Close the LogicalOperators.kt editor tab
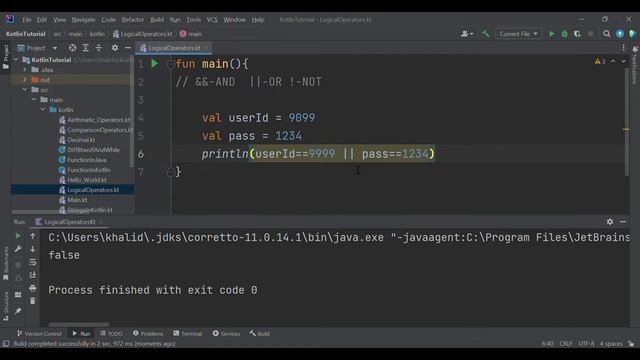 [207, 48]
